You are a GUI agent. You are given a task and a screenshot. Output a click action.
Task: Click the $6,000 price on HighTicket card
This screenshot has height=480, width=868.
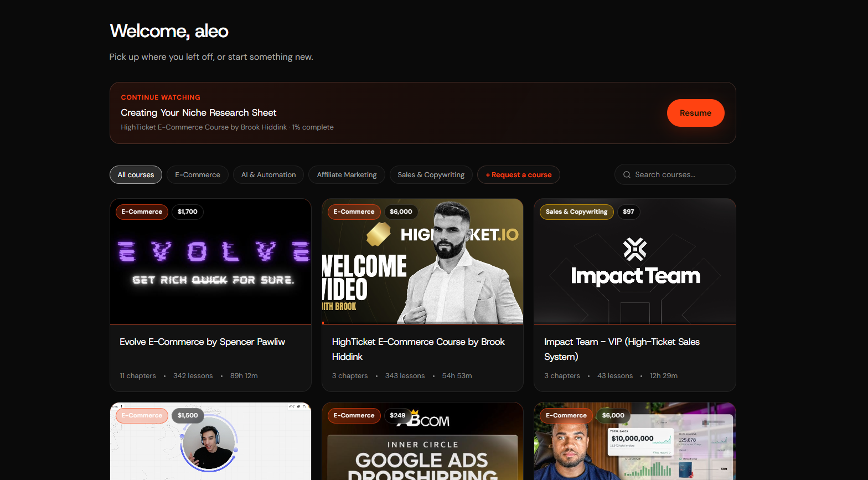401,212
